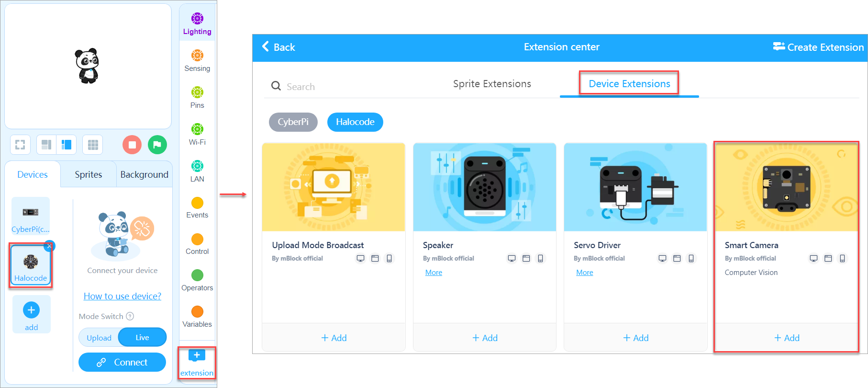Click the panda sprite on stage
868x388 pixels.
(x=87, y=66)
